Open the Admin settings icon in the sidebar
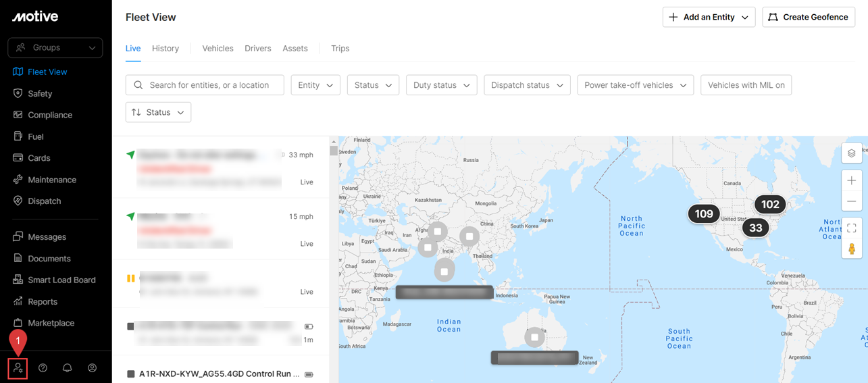 18,368
